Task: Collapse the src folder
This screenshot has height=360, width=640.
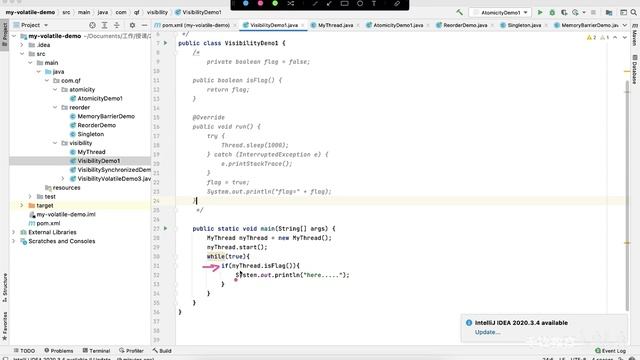Action: click(x=22, y=54)
